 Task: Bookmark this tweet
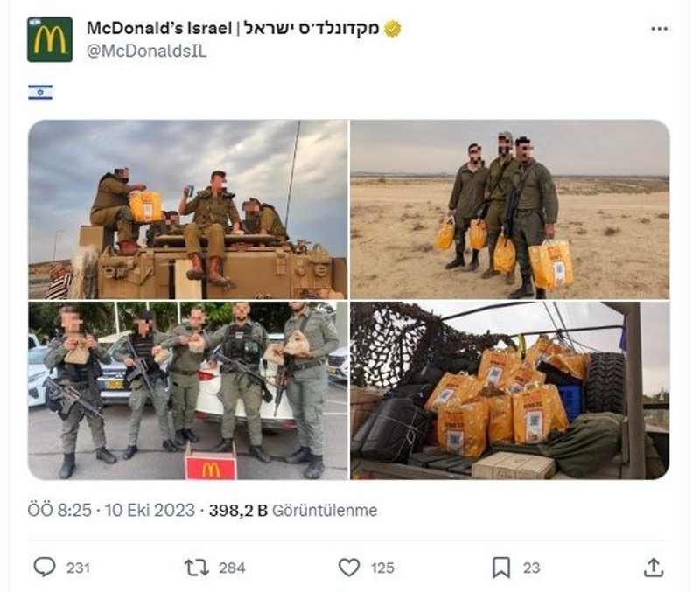click(501, 568)
